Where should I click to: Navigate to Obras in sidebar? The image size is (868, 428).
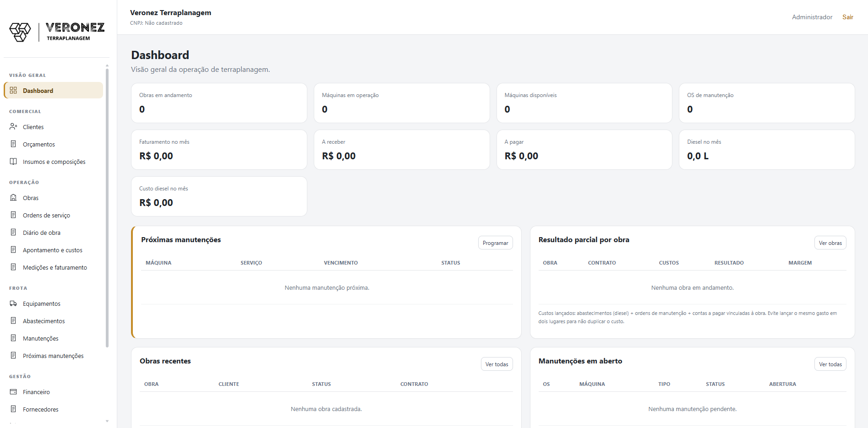click(54, 198)
